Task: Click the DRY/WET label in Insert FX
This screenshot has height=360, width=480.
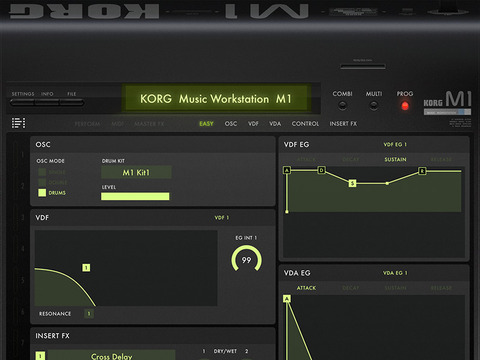Action: (225, 351)
